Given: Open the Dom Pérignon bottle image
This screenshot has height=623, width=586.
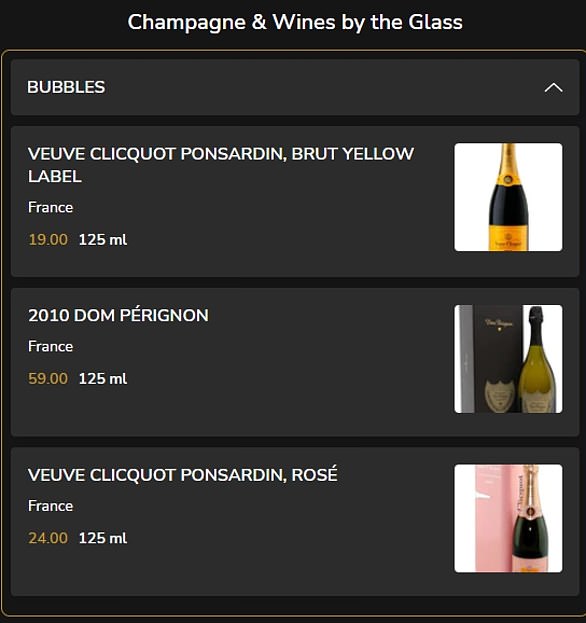Looking at the screenshot, I should point(508,359).
